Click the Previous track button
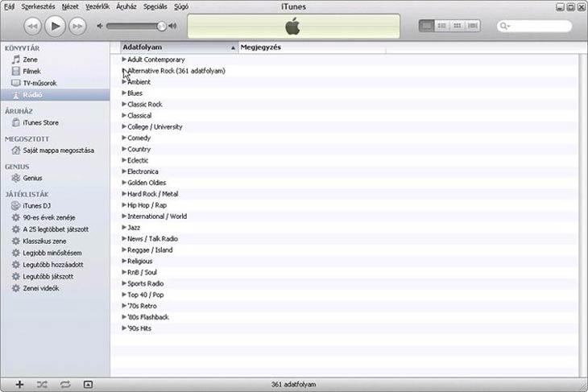The width and height of the screenshot is (588, 392). point(33,27)
